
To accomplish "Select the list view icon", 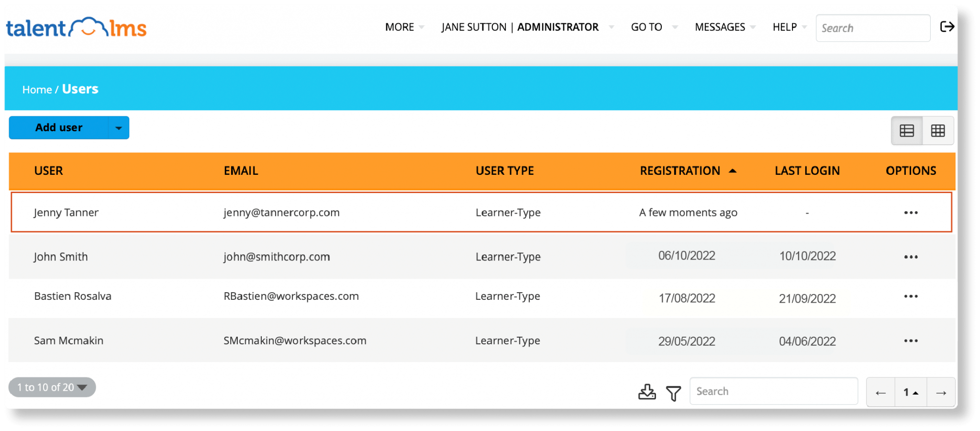I will [907, 130].
